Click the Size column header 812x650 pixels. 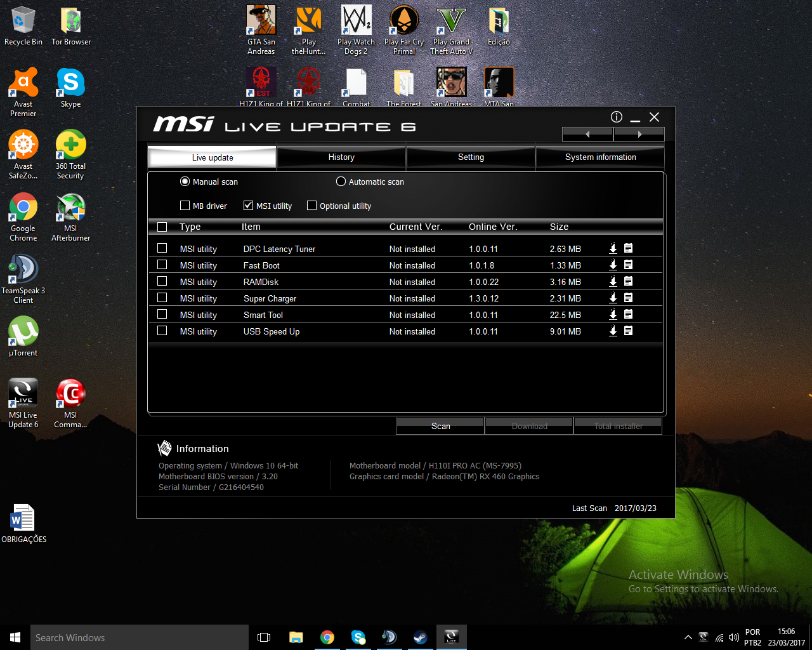click(559, 227)
